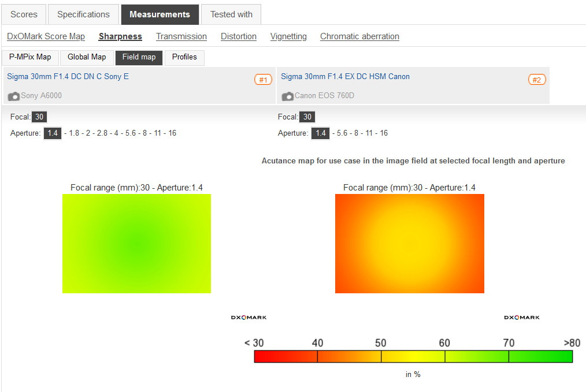Go to DxOMark Score Map
This screenshot has width=586, height=392.
(x=46, y=36)
